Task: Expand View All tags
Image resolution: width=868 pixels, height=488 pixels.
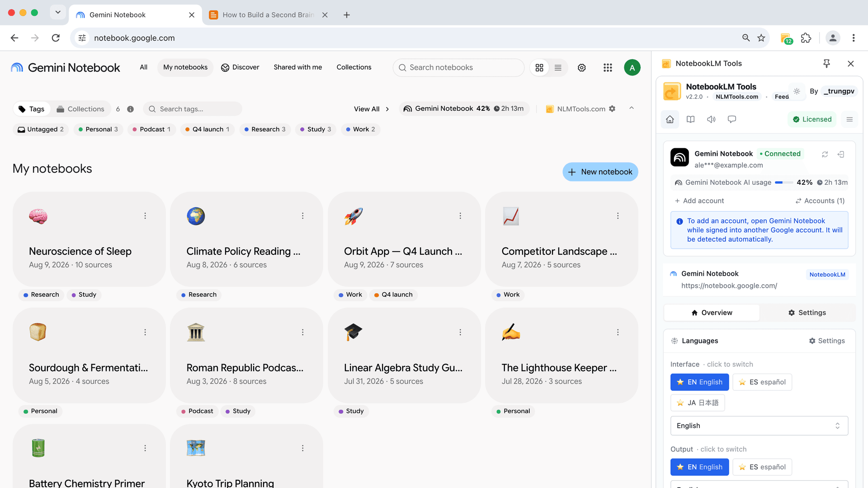Action: pyautogui.click(x=371, y=109)
